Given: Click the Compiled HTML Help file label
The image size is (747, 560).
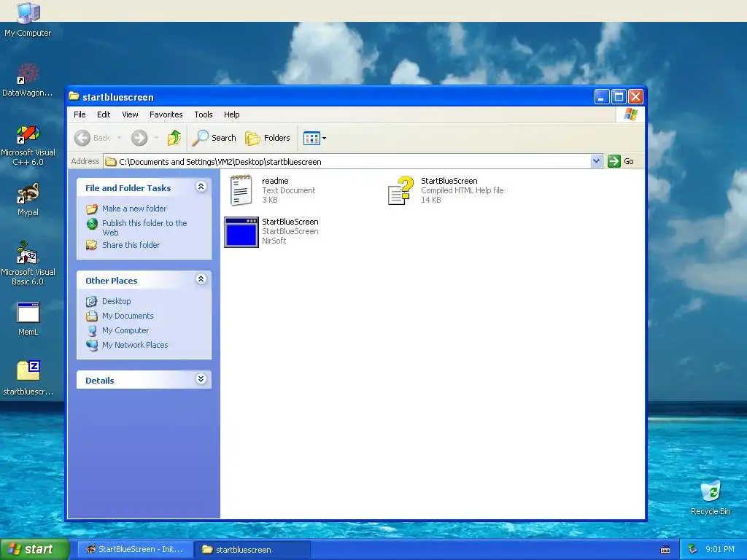Looking at the screenshot, I should pos(462,190).
